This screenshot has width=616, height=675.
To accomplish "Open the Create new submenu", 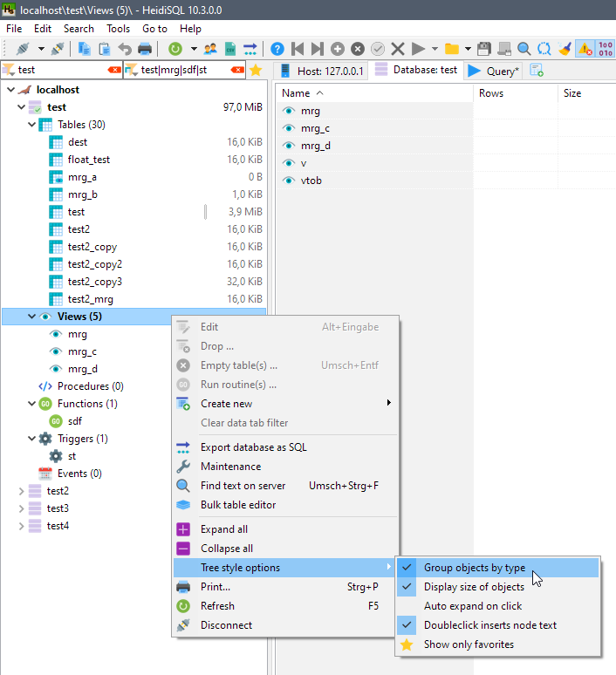I will click(285, 404).
